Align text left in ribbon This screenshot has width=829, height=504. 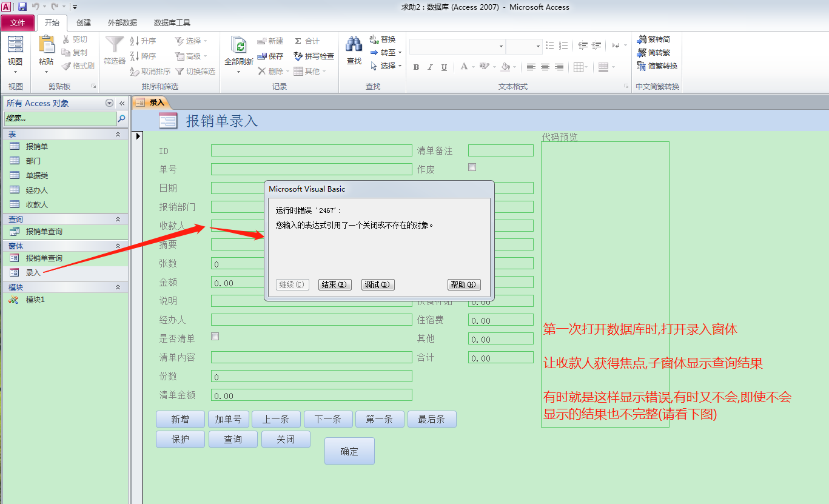[531, 67]
